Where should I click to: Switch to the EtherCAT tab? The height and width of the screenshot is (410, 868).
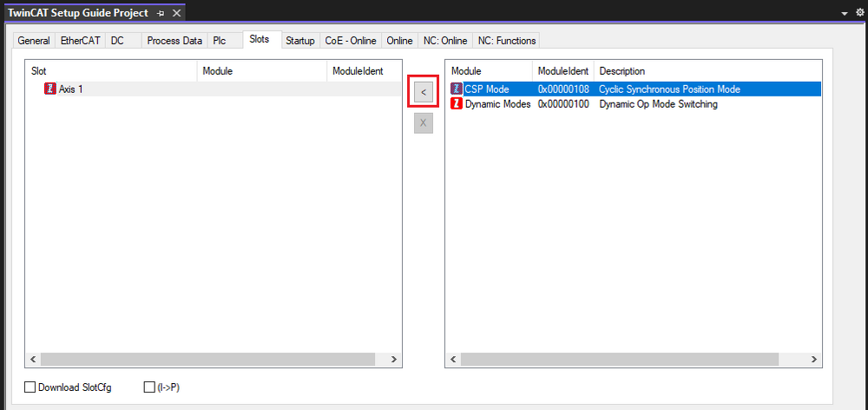click(80, 41)
